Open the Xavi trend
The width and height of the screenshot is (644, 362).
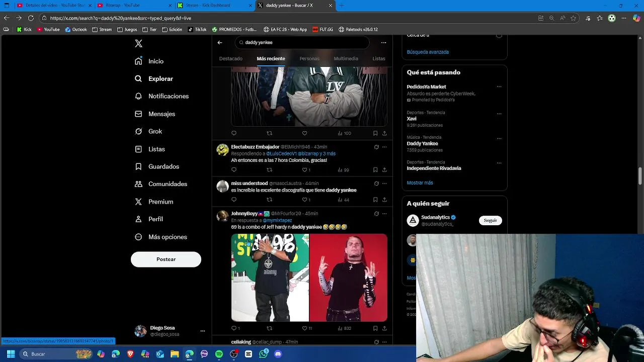pyautogui.click(x=412, y=119)
